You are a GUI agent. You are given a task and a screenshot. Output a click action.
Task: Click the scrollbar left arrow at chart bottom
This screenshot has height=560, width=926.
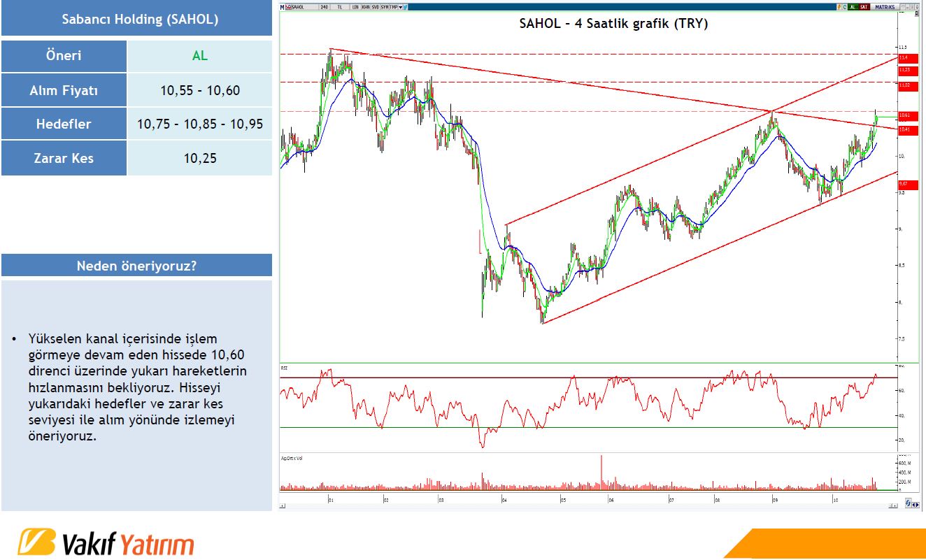281,505
